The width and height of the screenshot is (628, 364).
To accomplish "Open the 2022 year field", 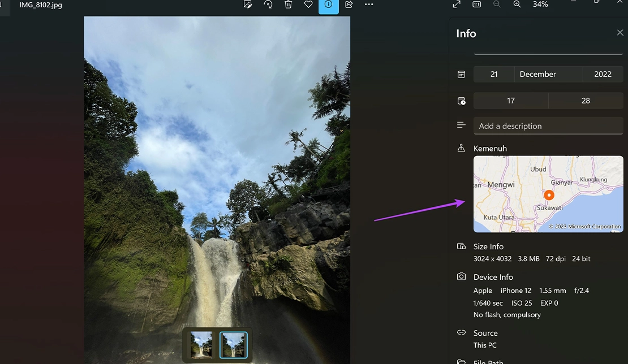I will pyautogui.click(x=603, y=74).
